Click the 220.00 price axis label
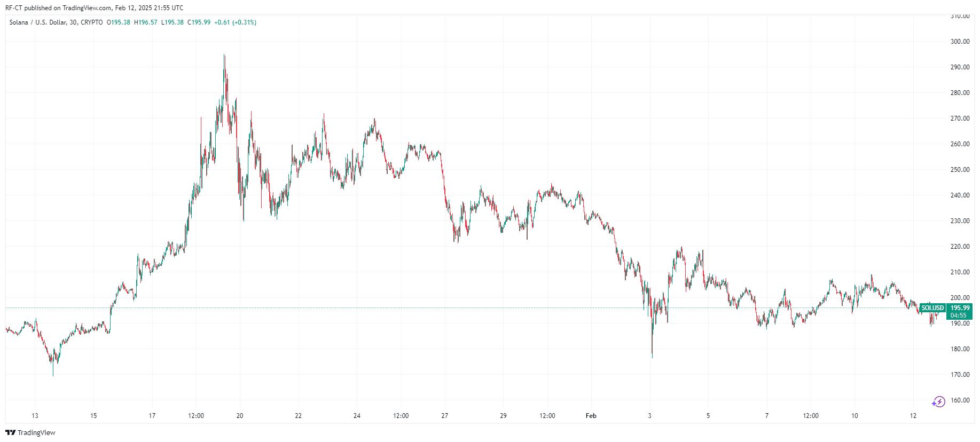The width and height of the screenshot is (980, 442). coord(960,247)
